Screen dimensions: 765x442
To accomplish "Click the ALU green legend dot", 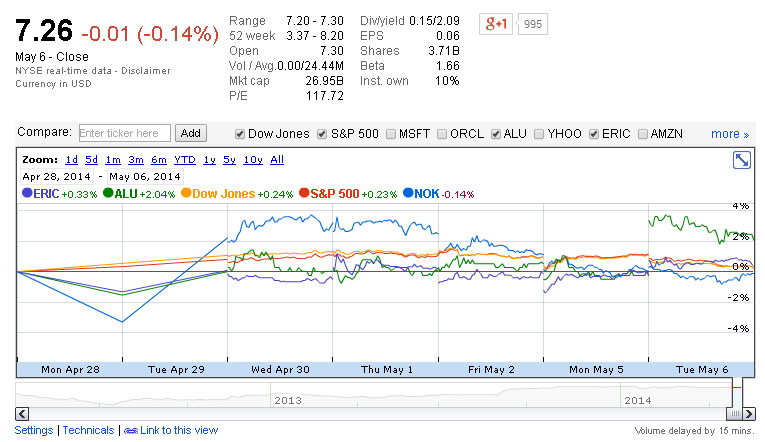I will (x=108, y=193).
